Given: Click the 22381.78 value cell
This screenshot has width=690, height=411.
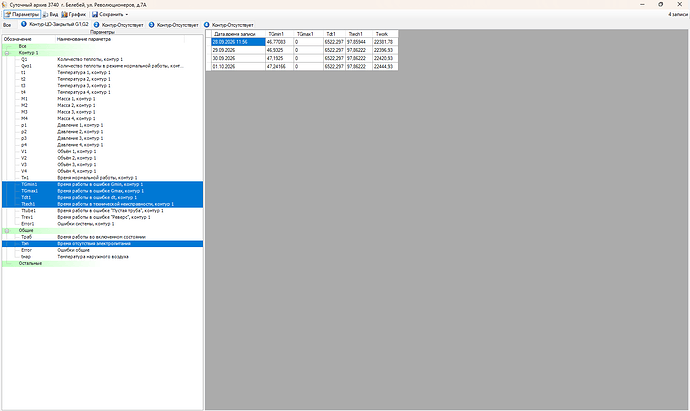Looking at the screenshot, I should pyautogui.click(x=385, y=42).
